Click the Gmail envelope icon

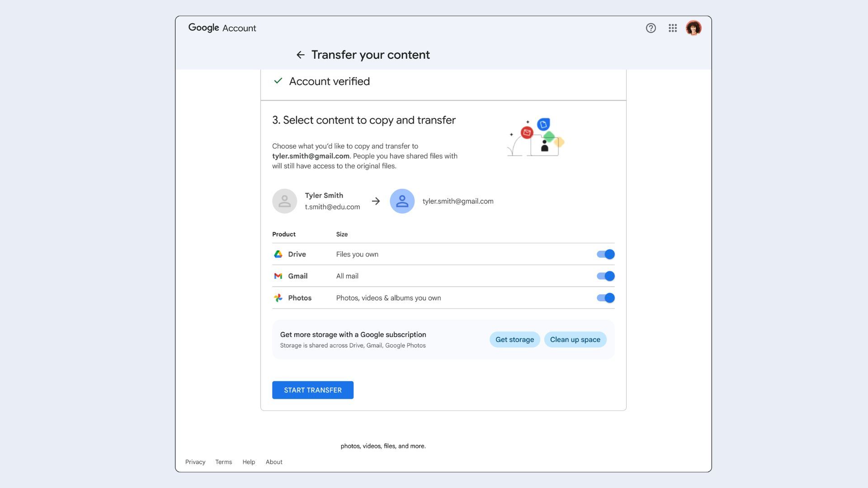(x=278, y=276)
